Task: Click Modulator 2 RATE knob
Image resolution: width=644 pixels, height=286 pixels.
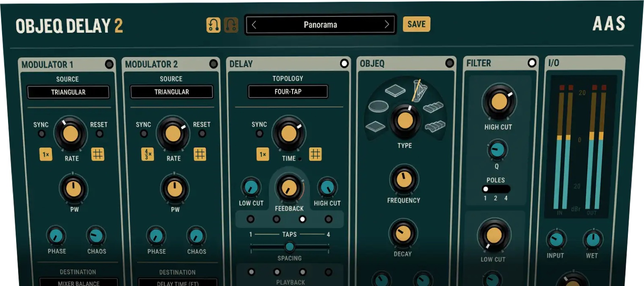Action: pyautogui.click(x=173, y=134)
